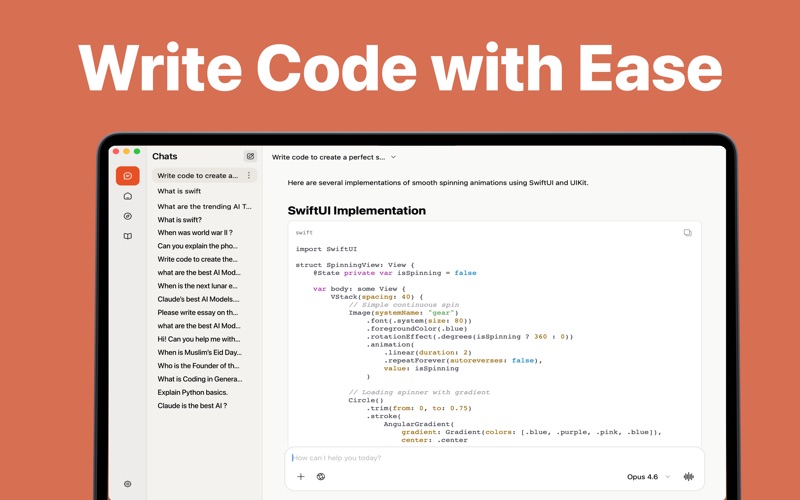This screenshot has width=800, height=500.
Task: Open 'Claude is the best AI ?' chat
Action: coord(192,406)
